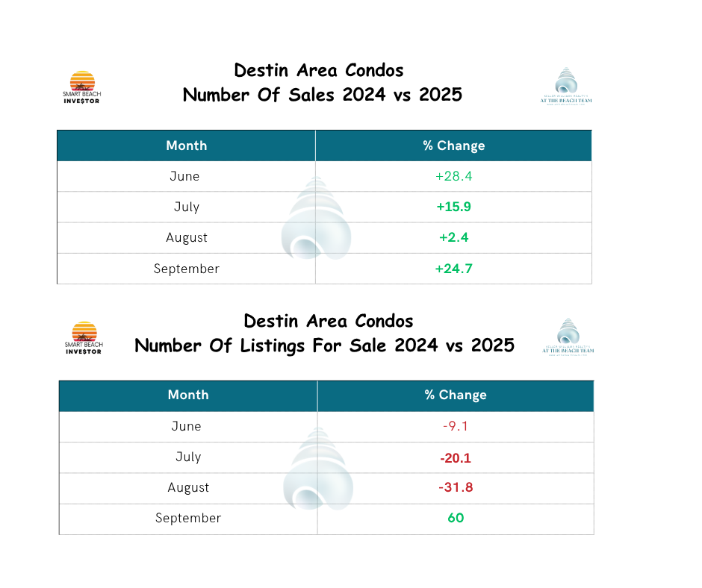Select the Month header in the Sales table
This screenshot has width=702, height=588.
[x=187, y=146]
